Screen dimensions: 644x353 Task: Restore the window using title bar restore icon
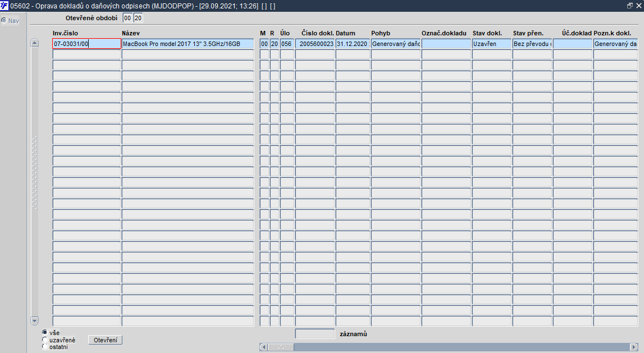[629, 6]
